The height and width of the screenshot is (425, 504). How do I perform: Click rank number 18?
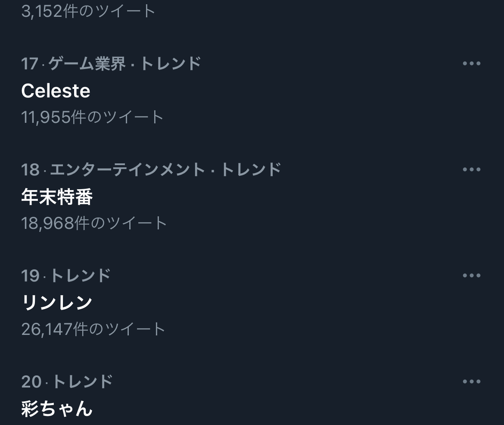tap(30, 169)
